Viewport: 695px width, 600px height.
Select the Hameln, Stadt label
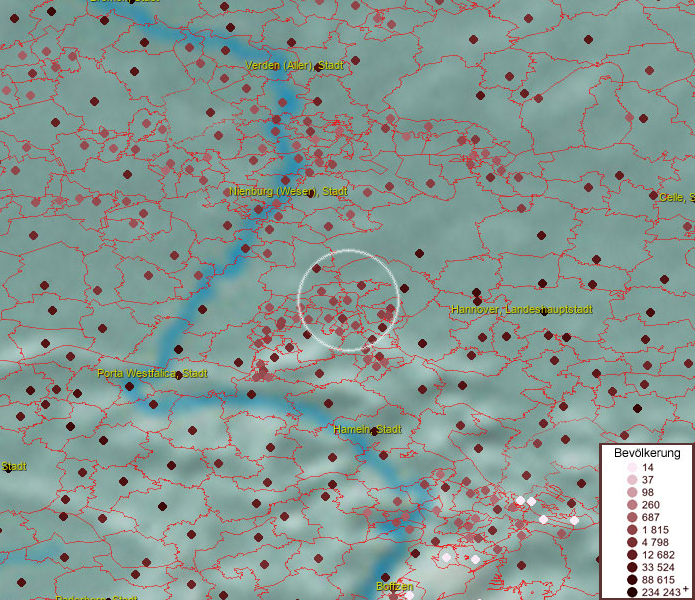367,429
